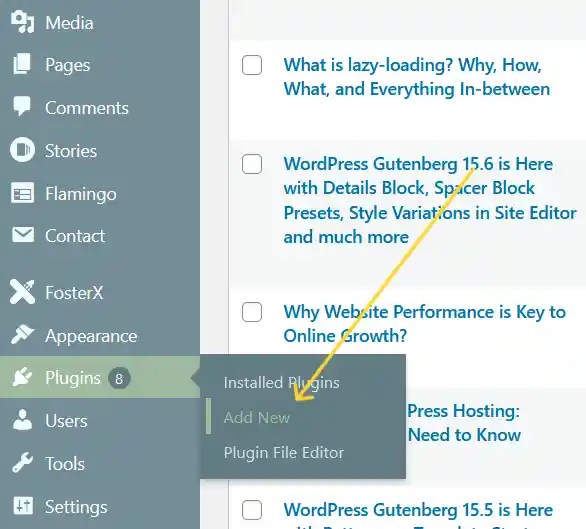Open the Pages menu
Screen dimensions: 586x529
pos(68,65)
